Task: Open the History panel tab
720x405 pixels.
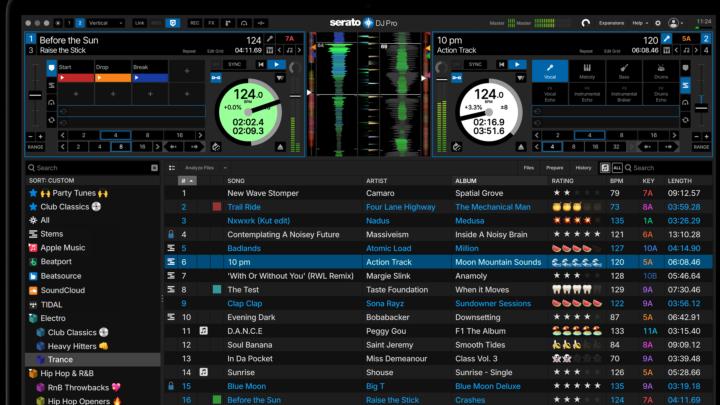Action: (583, 168)
